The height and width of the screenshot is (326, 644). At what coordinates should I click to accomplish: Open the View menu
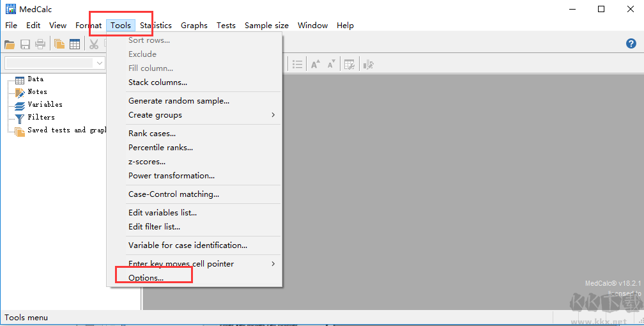(58, 26)
